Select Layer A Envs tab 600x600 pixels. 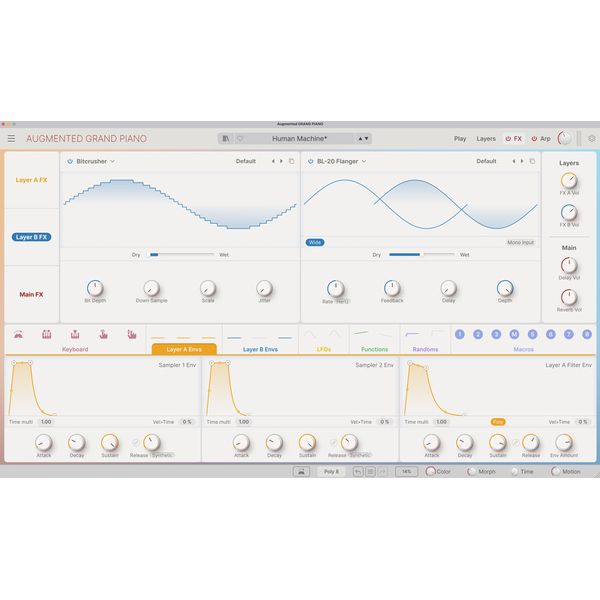coord(184,349)
